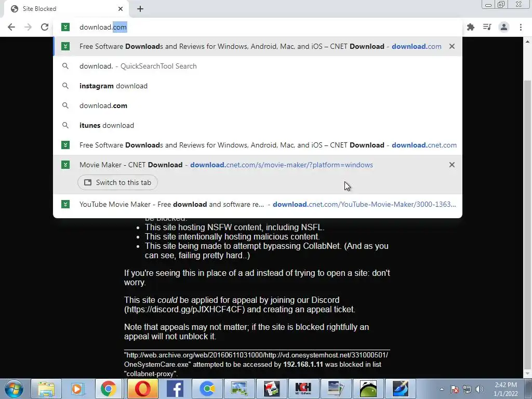Open the Opera browser from the taskbar
The image size is (532, 399).
coord(143,389)
